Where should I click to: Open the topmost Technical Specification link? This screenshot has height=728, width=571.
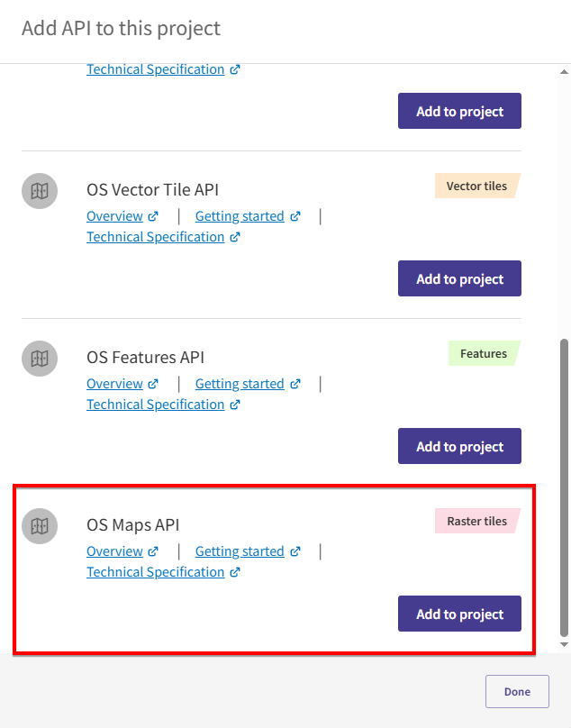pos(156,69)
